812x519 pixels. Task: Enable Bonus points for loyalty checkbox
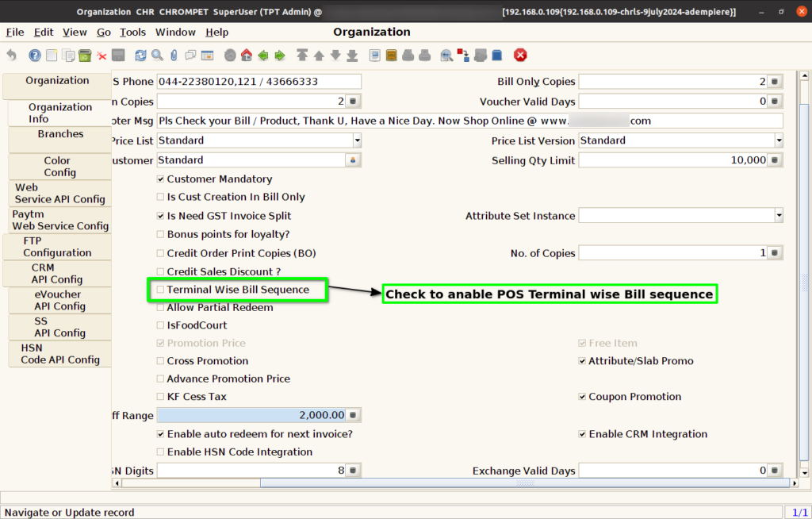160,234
